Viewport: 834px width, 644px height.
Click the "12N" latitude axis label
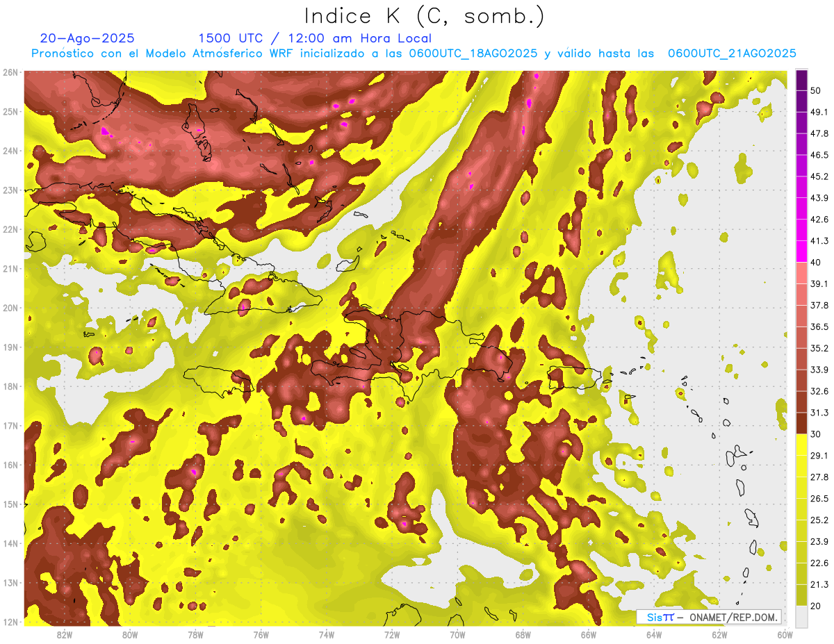pyautogui.click(x=10, y=622)
